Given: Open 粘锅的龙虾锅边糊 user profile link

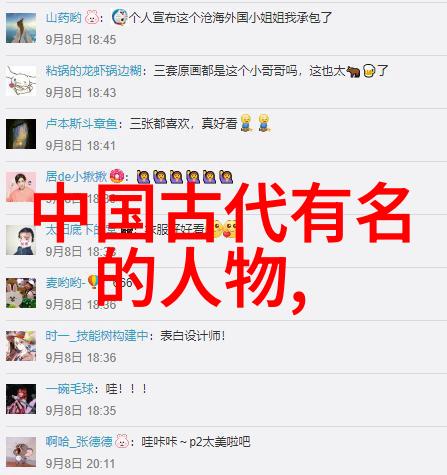Looking at the screenshot, I should tap(93, 71).
